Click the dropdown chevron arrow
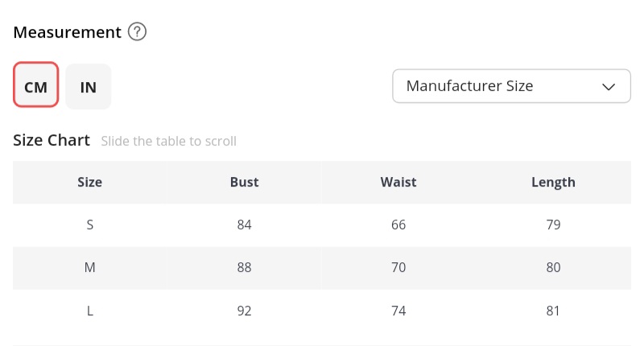This screenshot has width=644, height=346. [609, 87]
